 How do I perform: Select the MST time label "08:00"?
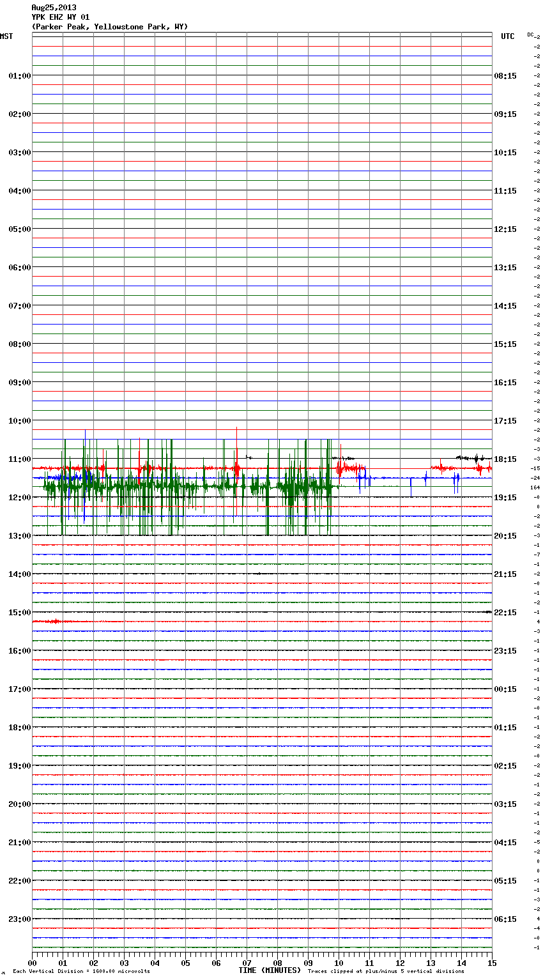point(20,344)
